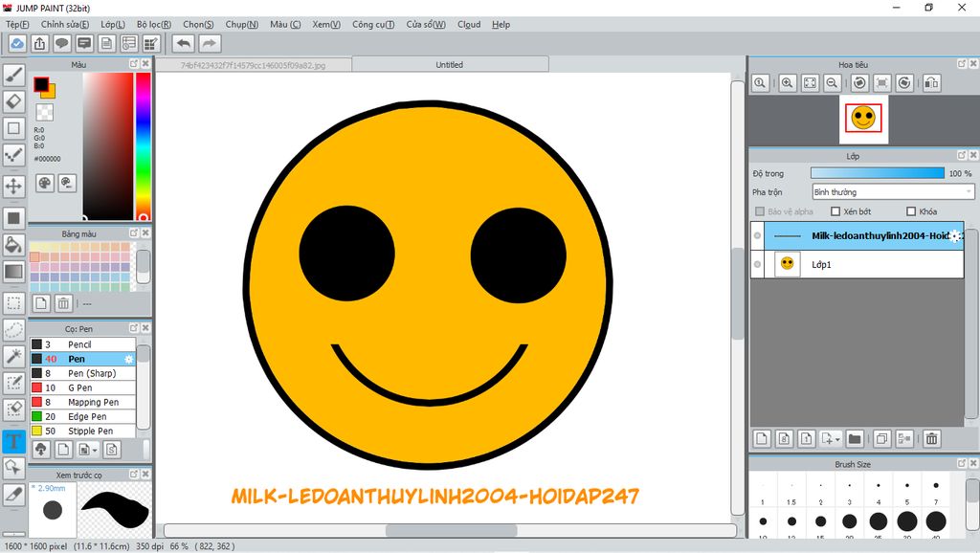Screen dimensions: 980x553
Task: Duplicate the current layer
Action: pyautogui.click(x=881, y=438)
